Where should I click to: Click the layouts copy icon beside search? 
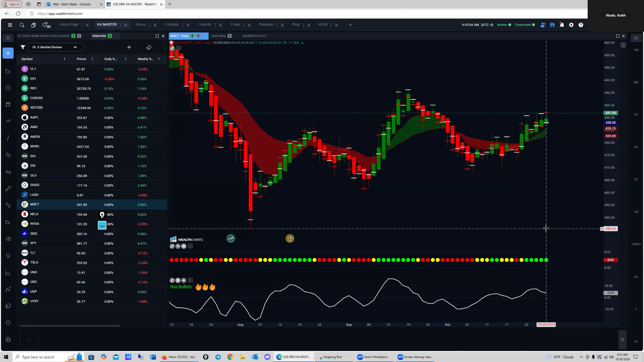(x=34, y=25)
